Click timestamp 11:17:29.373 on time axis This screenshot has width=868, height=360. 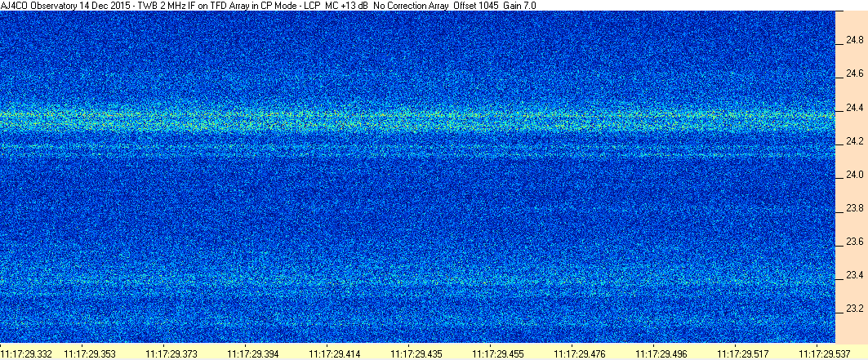(x=172, y=353)
